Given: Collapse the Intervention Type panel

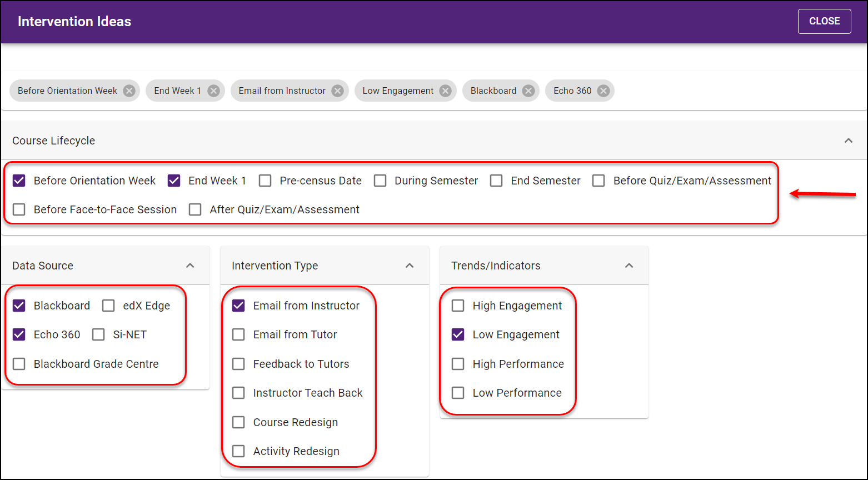Looking at the screenshot, I should [x=410, y=266].
